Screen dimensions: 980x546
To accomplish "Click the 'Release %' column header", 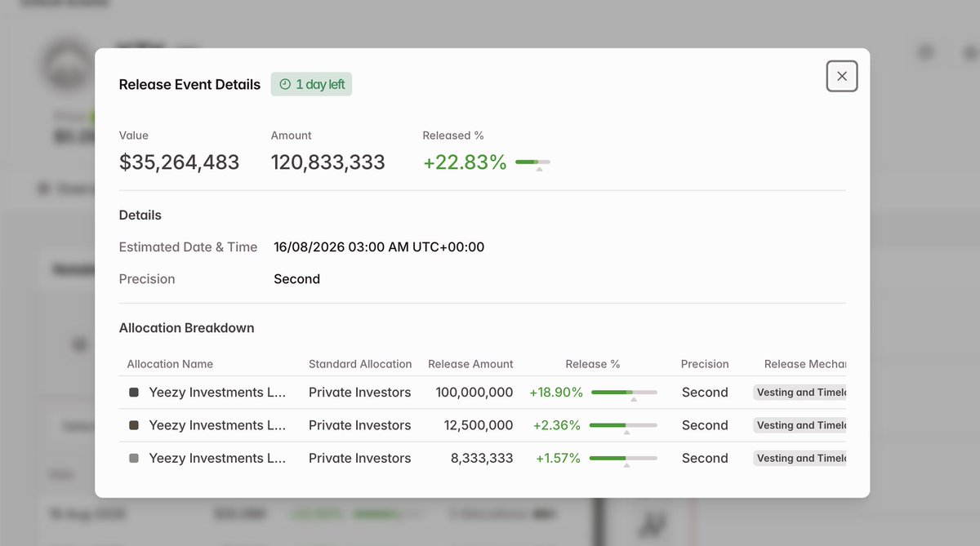I will [593, 364].
